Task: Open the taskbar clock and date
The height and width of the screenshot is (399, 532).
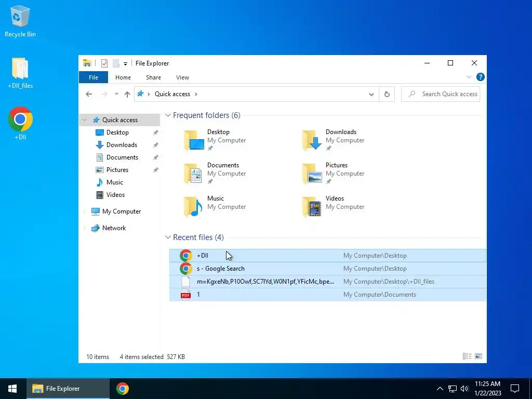Action: coord(487,389)
